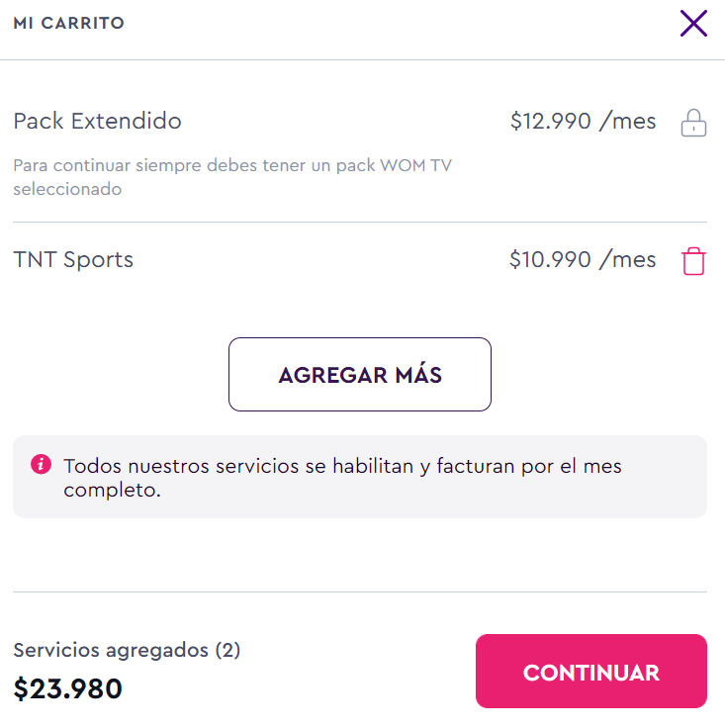Click the 'Todos nuestros servicios' notice text
This screenshot has width=725, height=728.
point(342,466)
